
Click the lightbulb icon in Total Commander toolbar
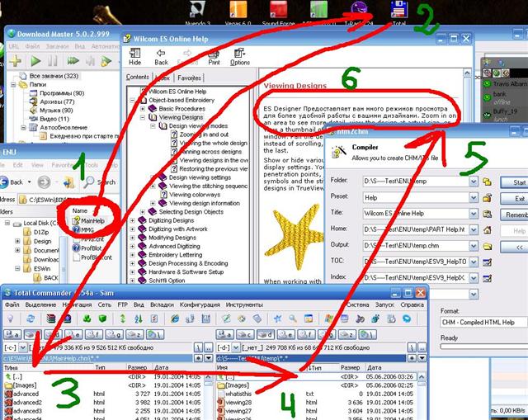(x=11, y=319)
